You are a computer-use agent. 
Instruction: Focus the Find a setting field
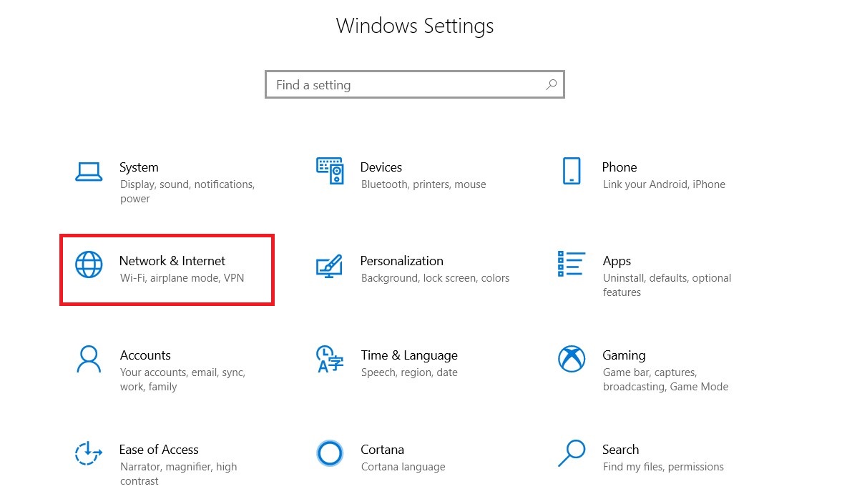[415, 84]
